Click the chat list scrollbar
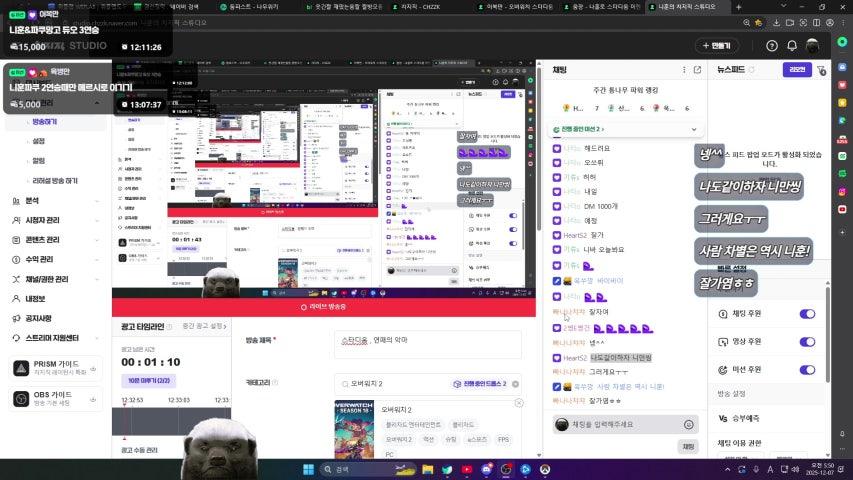 (x=539, y=147)
